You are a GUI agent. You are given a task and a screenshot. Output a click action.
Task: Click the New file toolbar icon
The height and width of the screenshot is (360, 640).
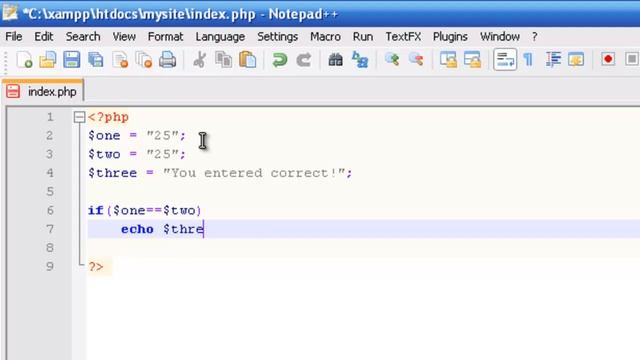click(24, 60)
